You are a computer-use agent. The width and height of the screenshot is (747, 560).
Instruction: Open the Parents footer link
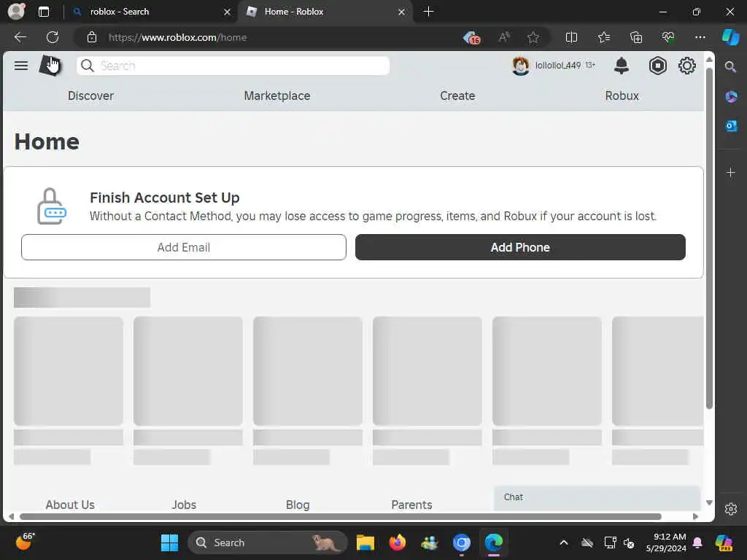[411, 505]
